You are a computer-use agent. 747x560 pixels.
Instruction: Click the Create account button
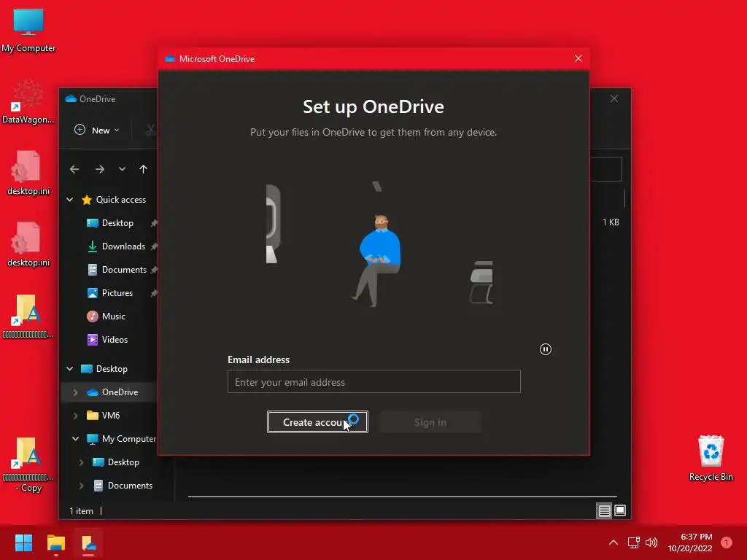tap(317, 422)
